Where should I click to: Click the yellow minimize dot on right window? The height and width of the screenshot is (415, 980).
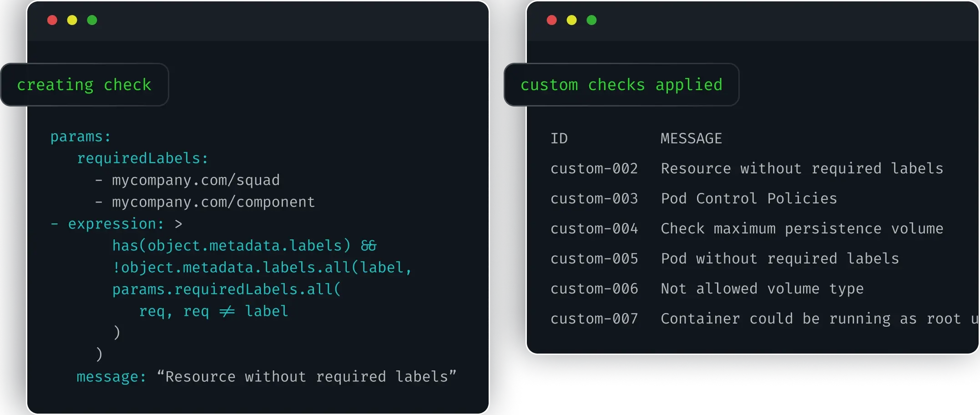click(572, 20)
